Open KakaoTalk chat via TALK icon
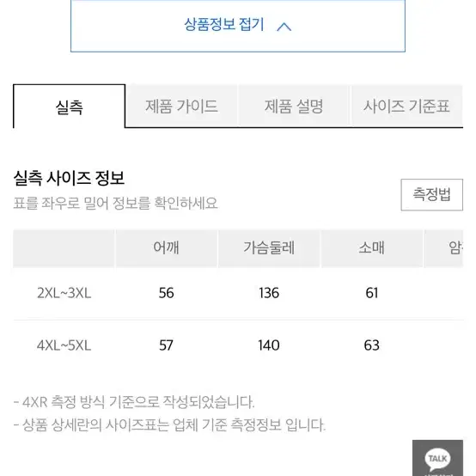Image resolution: width=476 pixels, height=476 pixels. [x=437, y=458]
